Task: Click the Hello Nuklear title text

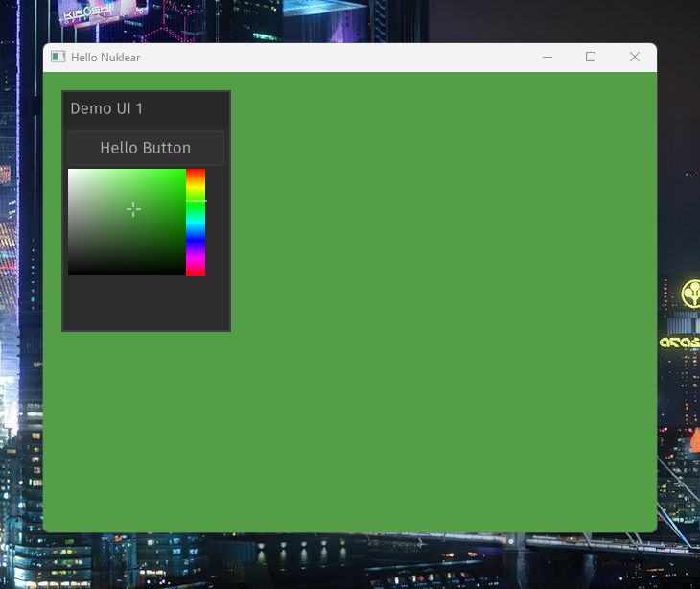Action: point(105,58)
